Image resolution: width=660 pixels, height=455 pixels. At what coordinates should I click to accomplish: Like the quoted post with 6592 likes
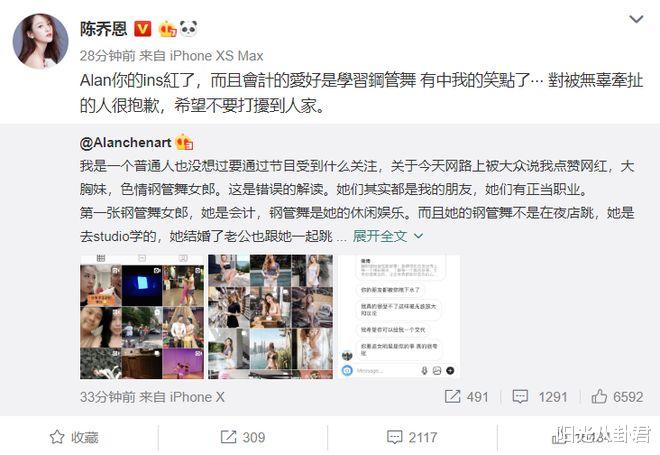[617, 396]
